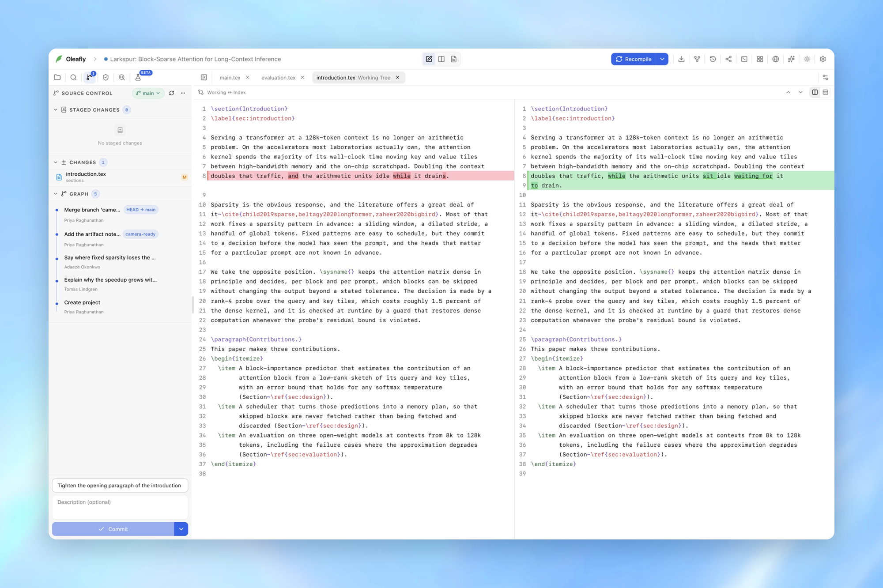Switch to editor-only view mode

(429, 59)
